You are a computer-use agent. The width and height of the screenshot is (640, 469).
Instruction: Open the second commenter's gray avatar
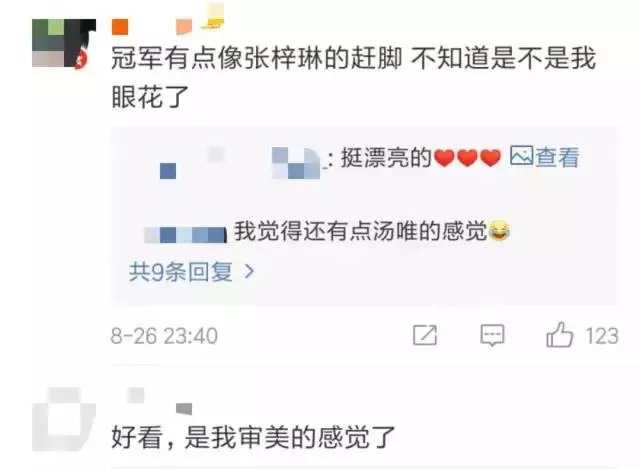pos(64,419)
